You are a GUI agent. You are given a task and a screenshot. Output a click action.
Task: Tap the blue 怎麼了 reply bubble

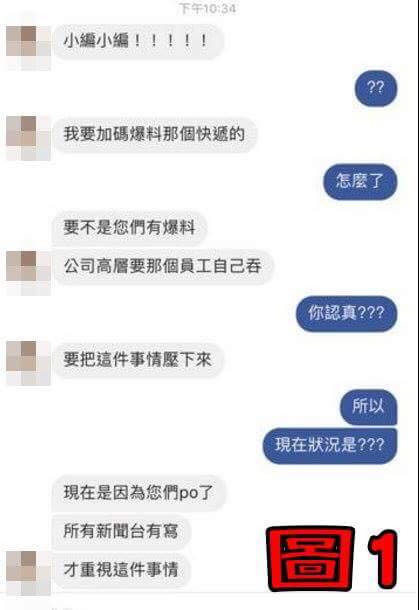[x=360, y=182]
